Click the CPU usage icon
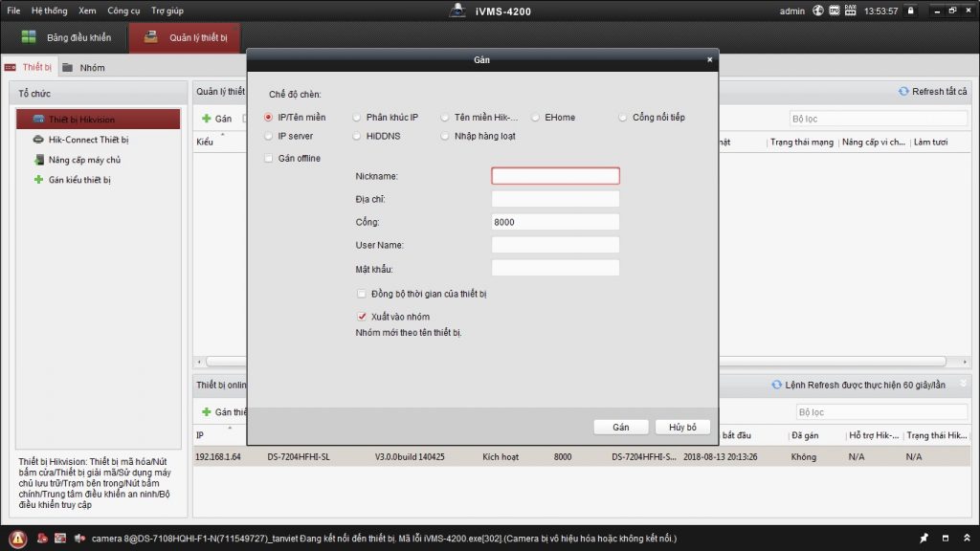This screenshot has width=980, height=551. [834, 11]
